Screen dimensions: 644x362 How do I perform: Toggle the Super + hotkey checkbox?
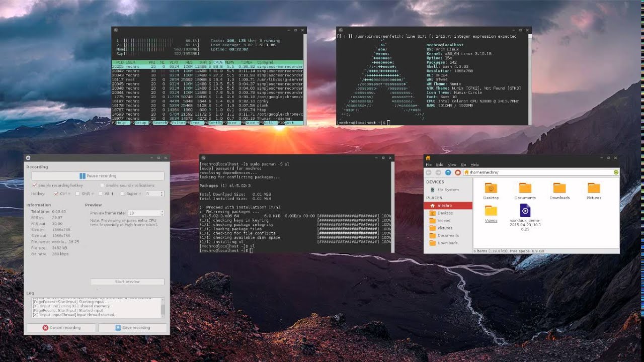click(x=122, y=194)
